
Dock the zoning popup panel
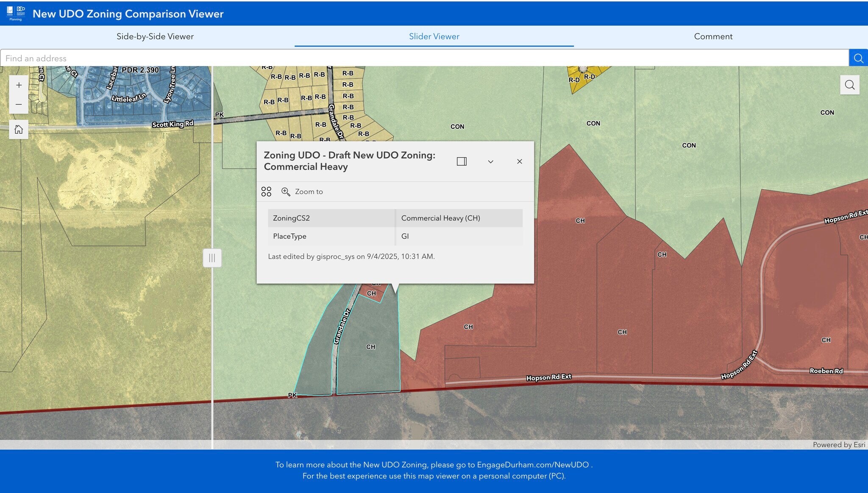point(462,162)
